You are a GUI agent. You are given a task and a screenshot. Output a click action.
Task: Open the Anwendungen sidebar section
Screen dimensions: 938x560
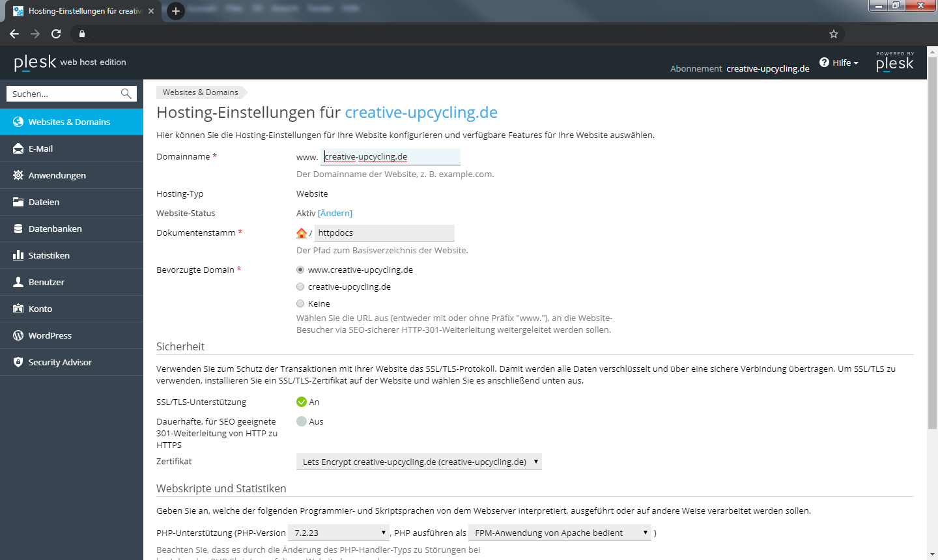pos(72,175)
